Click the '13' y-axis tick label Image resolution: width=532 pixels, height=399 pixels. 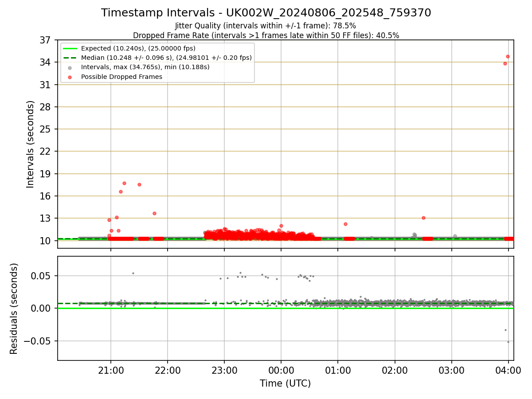click(46, 218)
